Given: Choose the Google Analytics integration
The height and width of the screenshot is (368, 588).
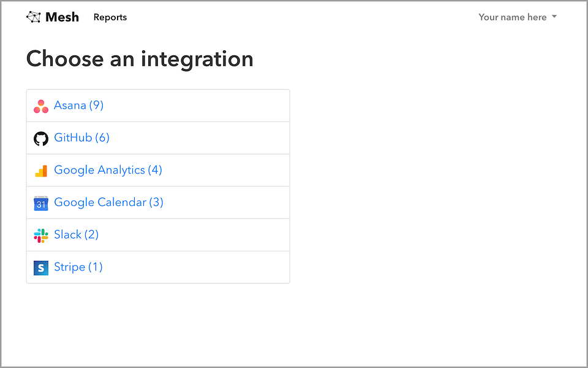Looking at the screenshot, I should click(x=108, y=170).
